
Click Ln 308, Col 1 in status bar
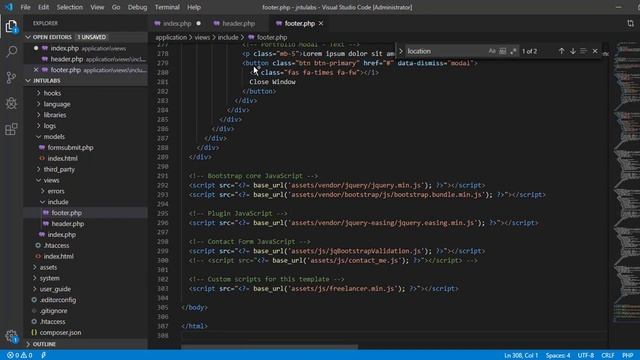(521, 356)
